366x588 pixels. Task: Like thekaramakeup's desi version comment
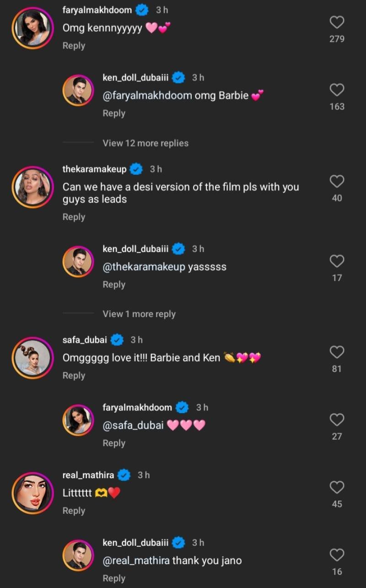[337, 181]
